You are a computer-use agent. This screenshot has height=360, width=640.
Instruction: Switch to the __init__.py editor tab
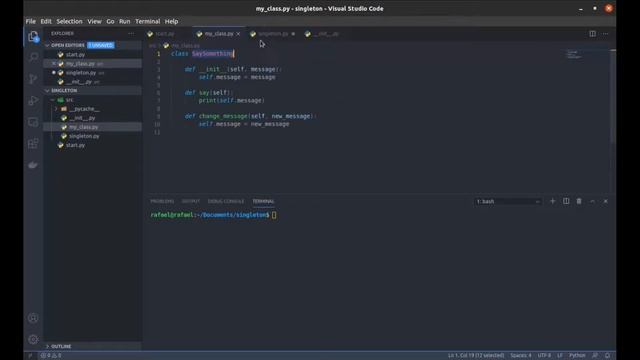click(326, 34)
